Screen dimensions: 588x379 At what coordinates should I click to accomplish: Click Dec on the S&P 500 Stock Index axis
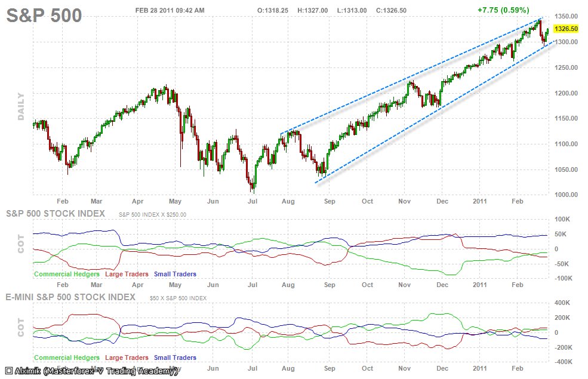(442, 285)
